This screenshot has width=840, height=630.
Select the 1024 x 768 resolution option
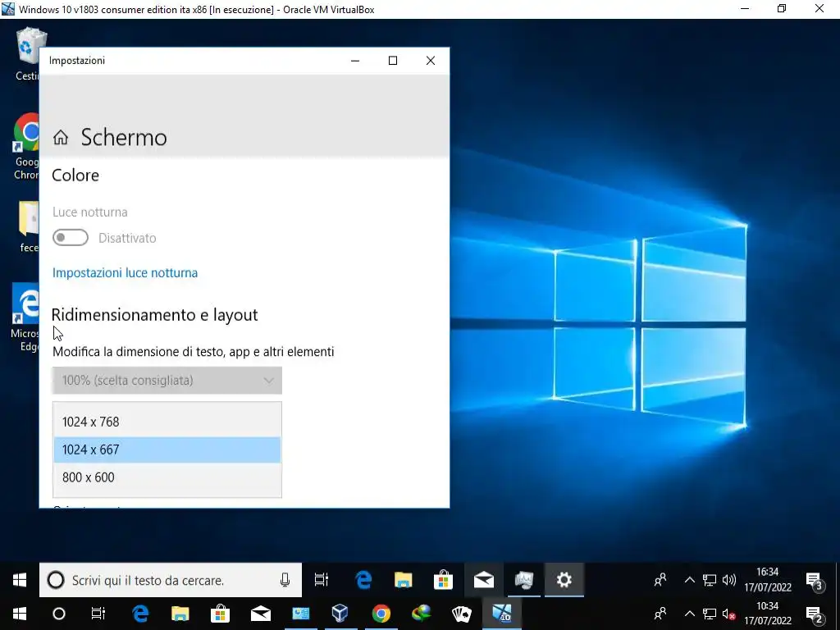(x=167, y=422)
